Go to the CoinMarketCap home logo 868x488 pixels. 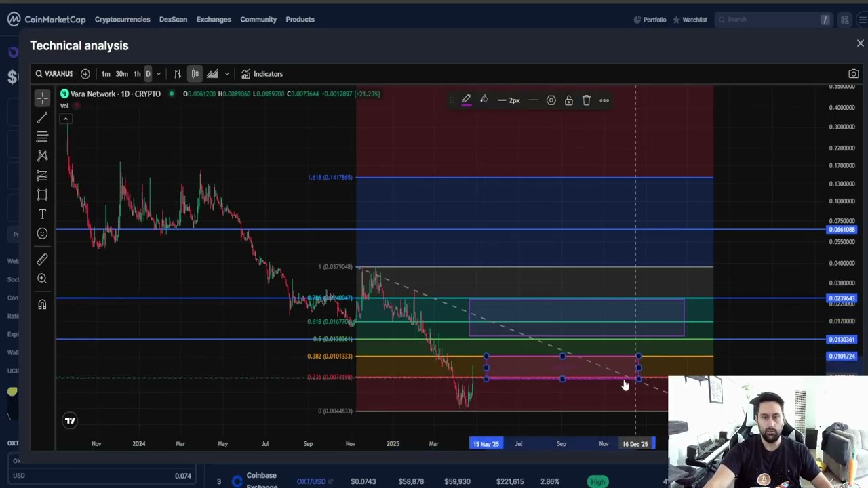point(47,20)
